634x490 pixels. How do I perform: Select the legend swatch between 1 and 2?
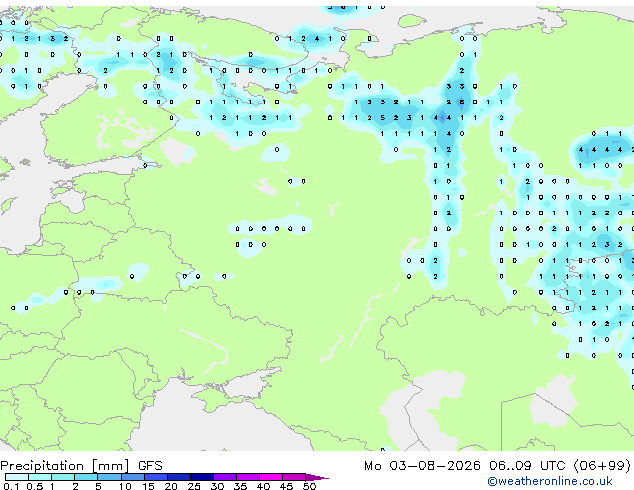point(63,477)
